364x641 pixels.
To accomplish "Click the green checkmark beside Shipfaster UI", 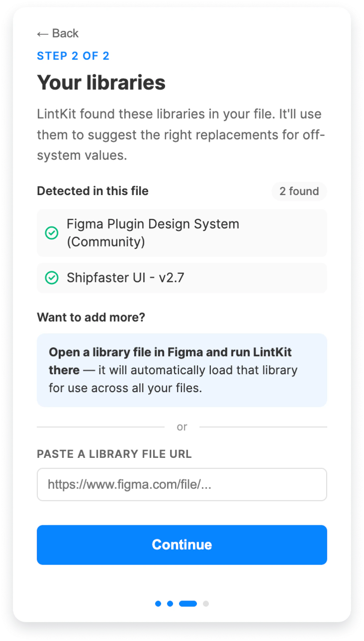I will [51, 277].
